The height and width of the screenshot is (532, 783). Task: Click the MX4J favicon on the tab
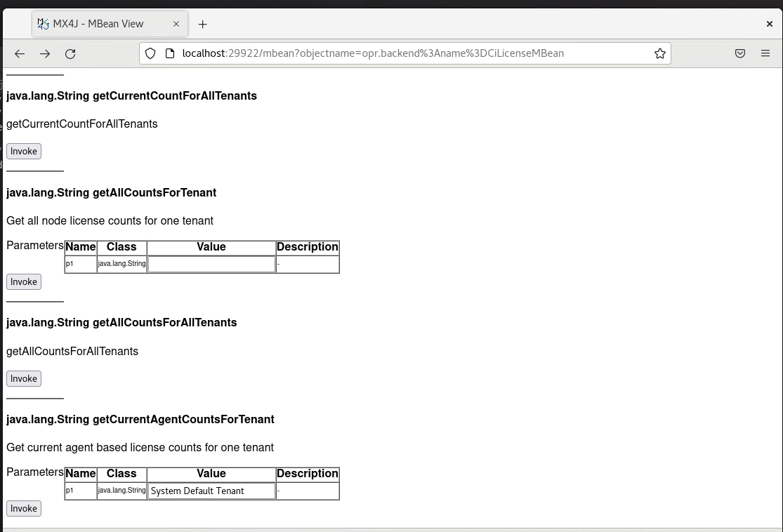tap(42, 23)
